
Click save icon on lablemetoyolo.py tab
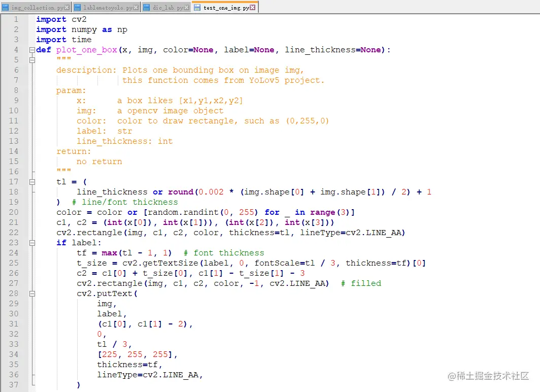pyautogui.click(x=78, y=8)
